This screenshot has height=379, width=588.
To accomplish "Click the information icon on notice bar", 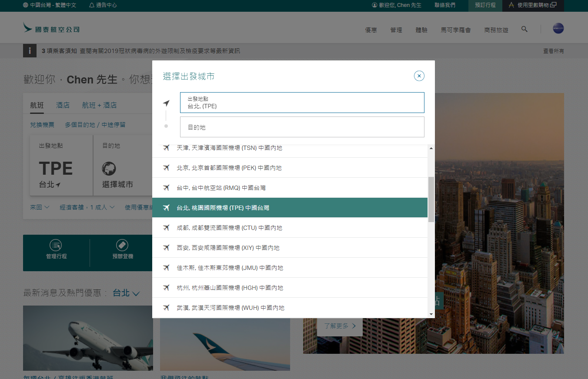I will click(x=30, y=51).
